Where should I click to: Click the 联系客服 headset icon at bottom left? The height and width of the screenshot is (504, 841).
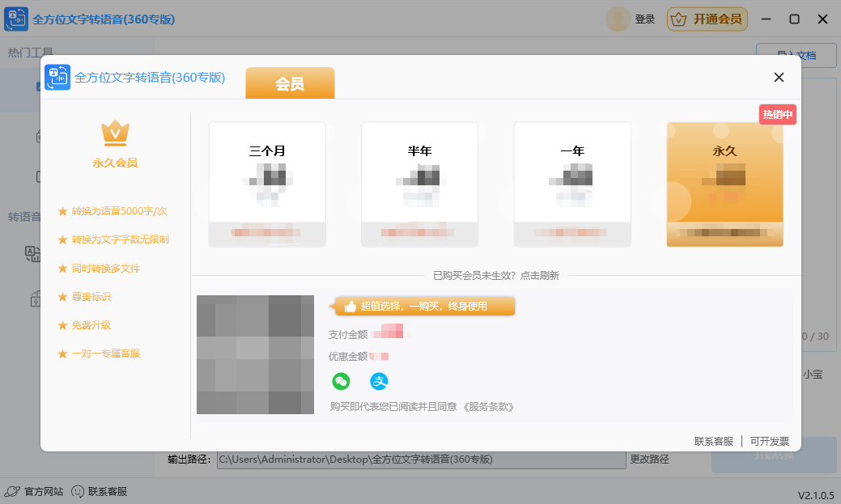pos(76,490)
